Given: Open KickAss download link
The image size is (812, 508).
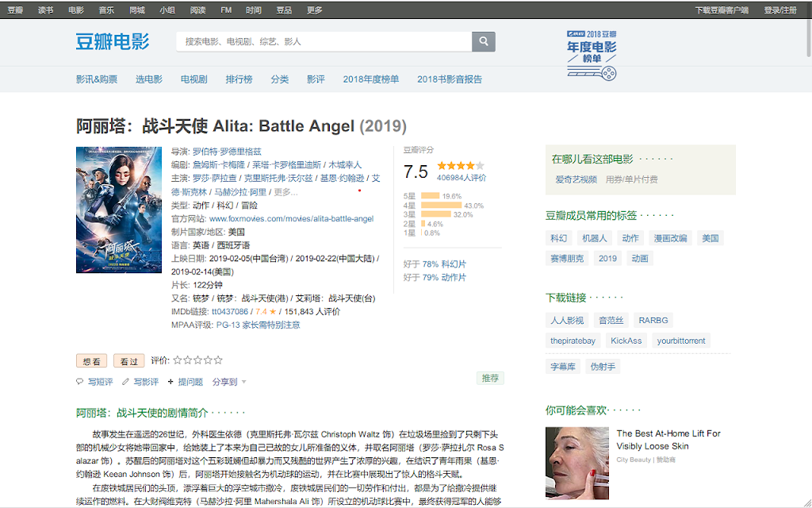Looking at the screenshot, I should click(x=626, y=341).
